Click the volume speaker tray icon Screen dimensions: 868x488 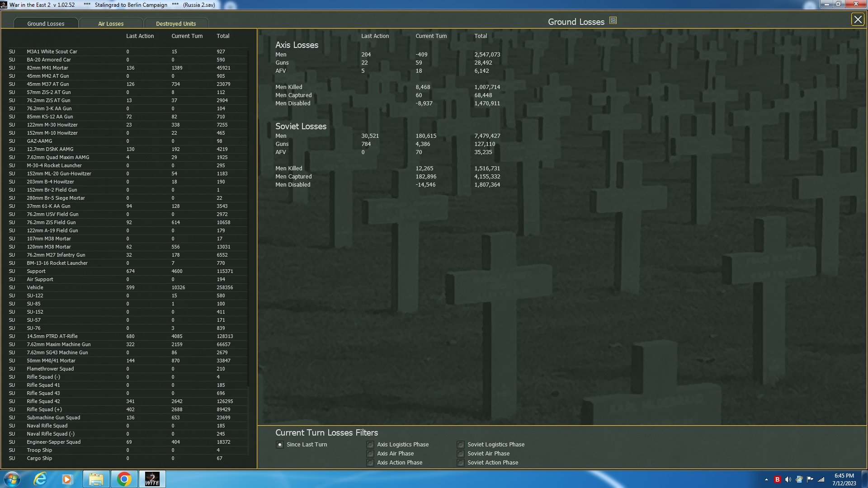coord(788,479)
